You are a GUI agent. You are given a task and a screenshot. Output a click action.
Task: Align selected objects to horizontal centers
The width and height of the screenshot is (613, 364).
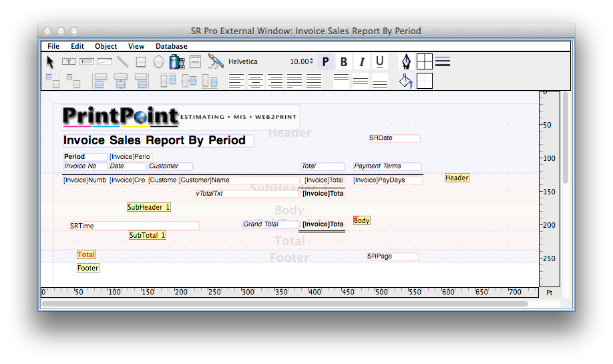(x=121, y=81)
